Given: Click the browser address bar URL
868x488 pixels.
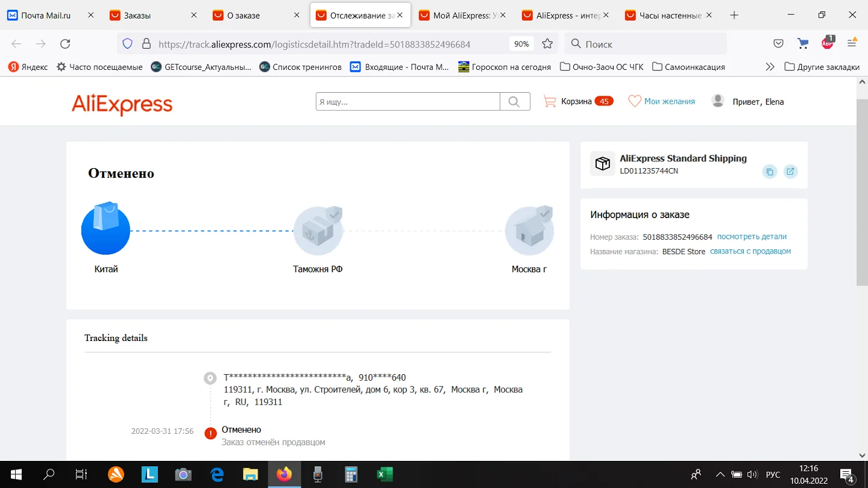Looking at the screenshot, I should [314, 44].
